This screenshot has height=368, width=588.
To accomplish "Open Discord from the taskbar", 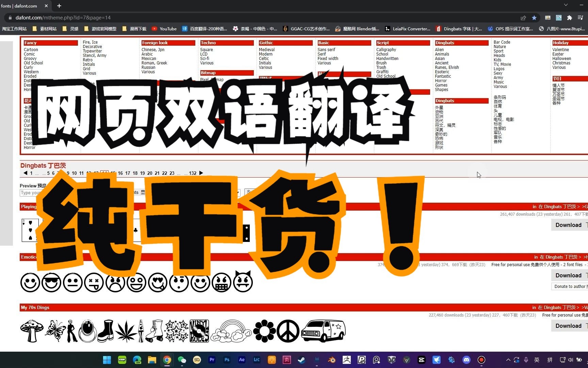I will 466,360.
